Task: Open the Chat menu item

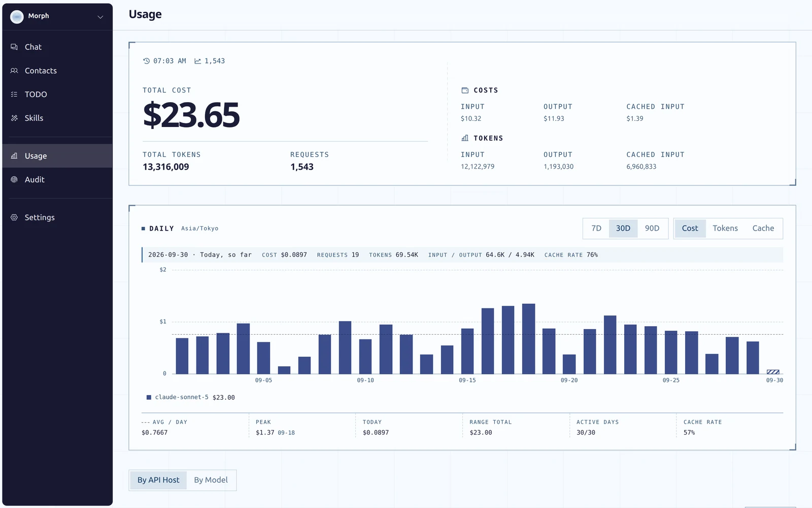Action: coord(57,47)
